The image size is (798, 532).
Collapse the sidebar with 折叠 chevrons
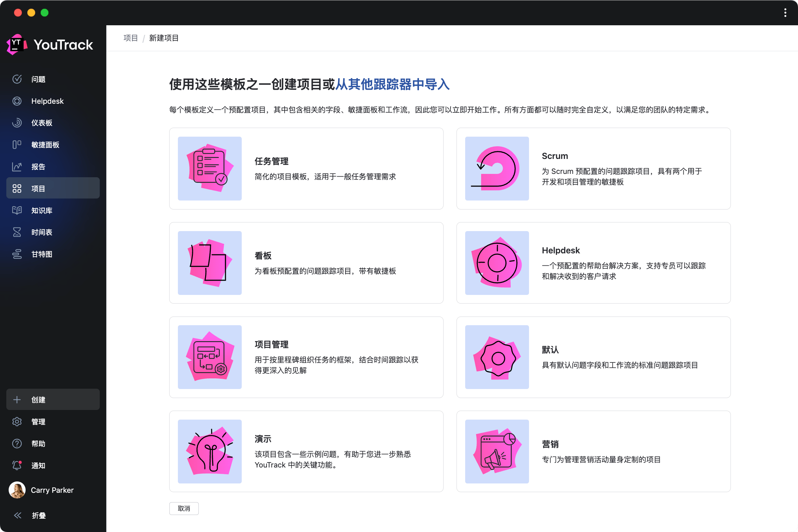click(18, 515)
